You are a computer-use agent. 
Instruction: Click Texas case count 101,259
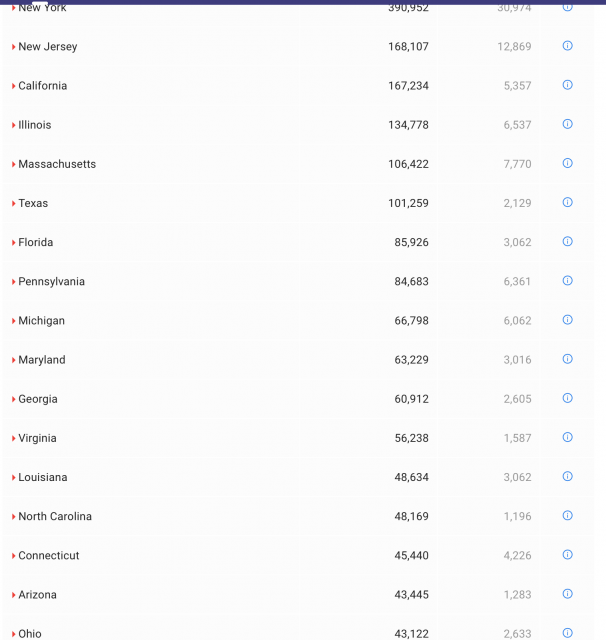pyautogui.click(x=408, y=203)
